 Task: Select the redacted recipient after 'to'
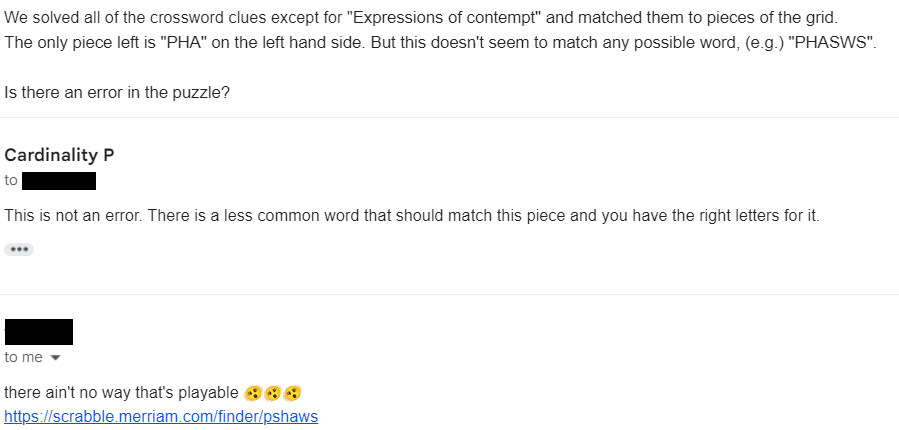58,181
